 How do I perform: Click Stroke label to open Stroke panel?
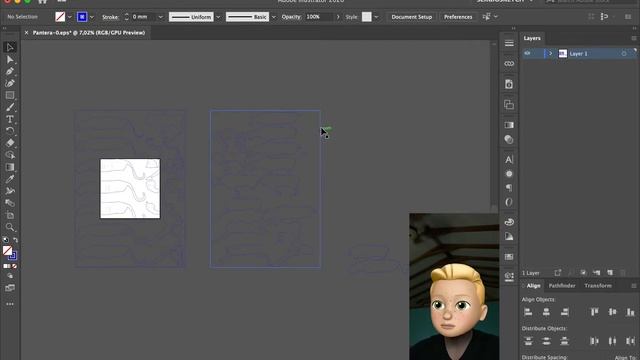[110, 17]
